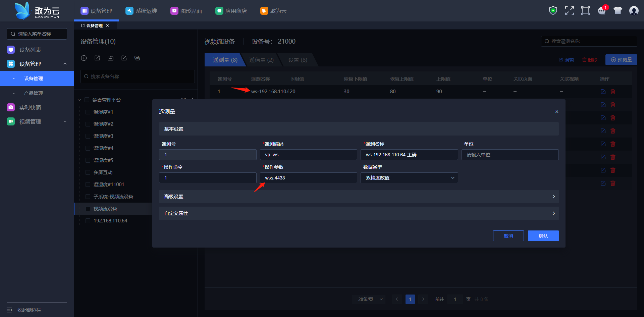Click the 确认 button

tap(543, 236)
